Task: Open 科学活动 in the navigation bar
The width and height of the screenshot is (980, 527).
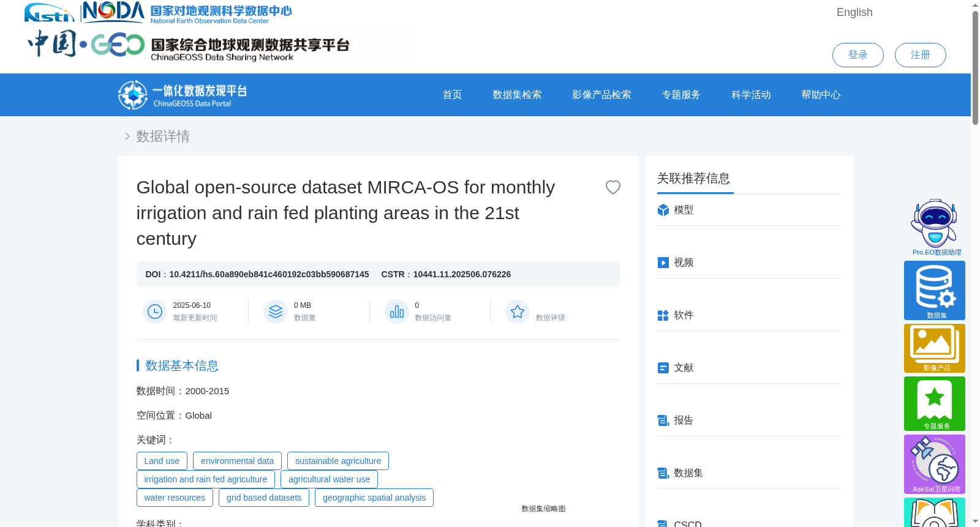Action: 751,95
